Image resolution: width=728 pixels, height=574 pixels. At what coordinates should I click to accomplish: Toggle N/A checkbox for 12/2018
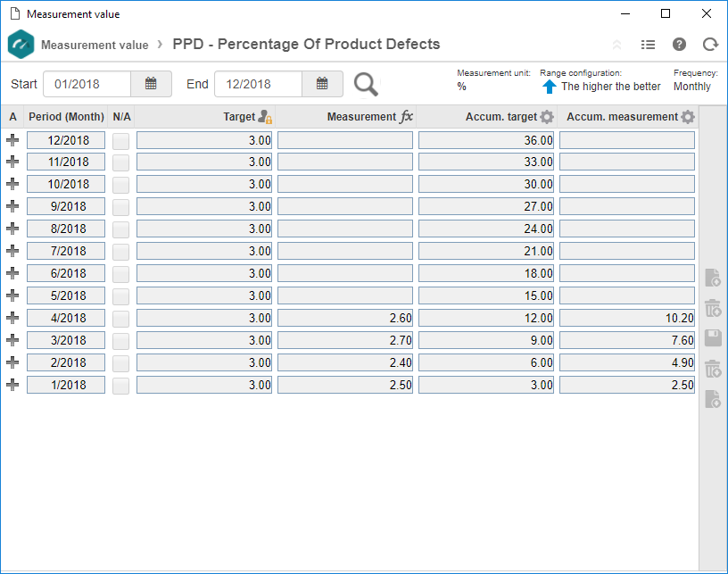click(x=120, y=141)
